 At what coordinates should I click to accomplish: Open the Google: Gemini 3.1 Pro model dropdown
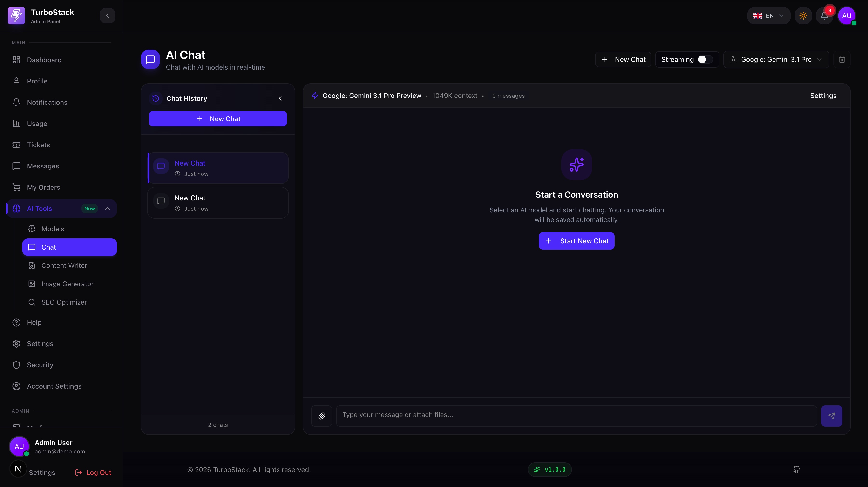pyautogui.click(x=776, y=59)
